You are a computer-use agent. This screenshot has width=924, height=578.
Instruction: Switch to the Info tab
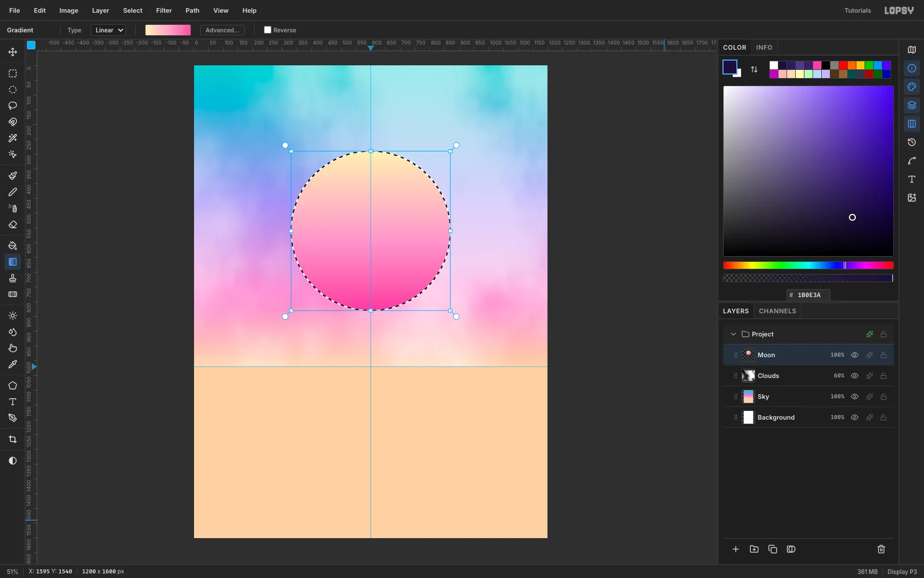point(764,47)
